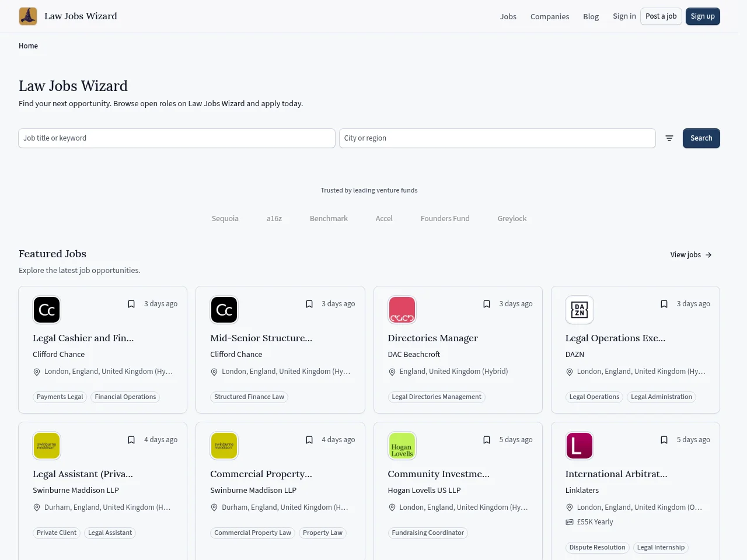Click the Sign up button
The height and width of the screenshot is (560, 747).
[x=703, y=16]
